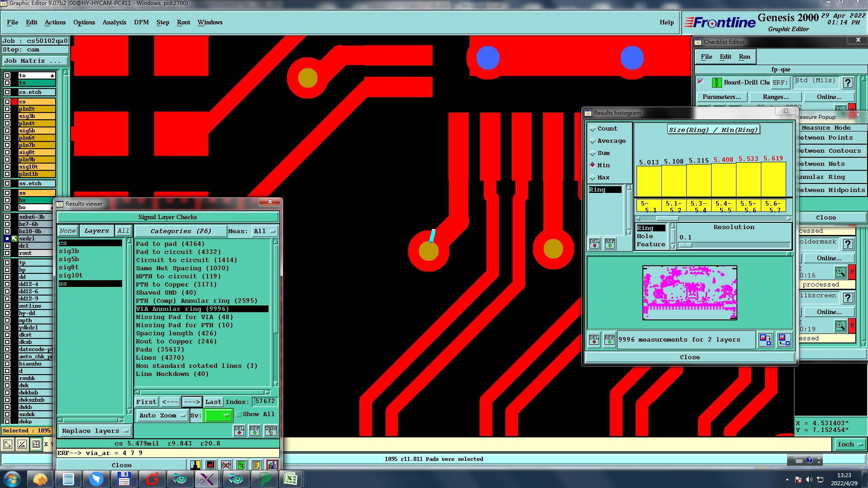
Task: Open the Auto Zoom dropdown
Action: tap(162, 415)
